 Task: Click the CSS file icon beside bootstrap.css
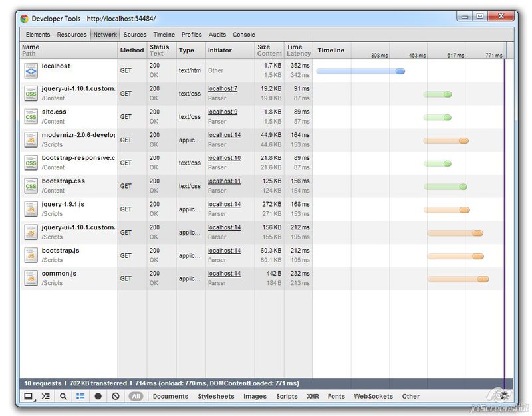pyautogui.click(x=30, y=185)
